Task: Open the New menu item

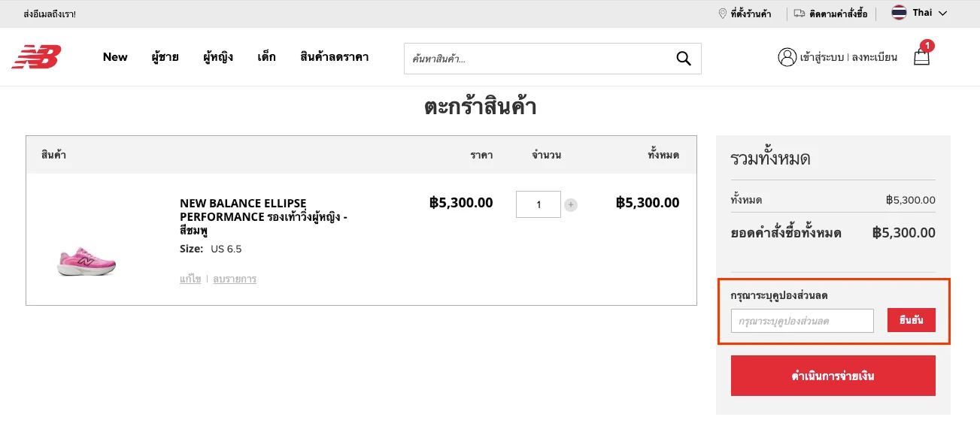Action: [x=115, y=57]
